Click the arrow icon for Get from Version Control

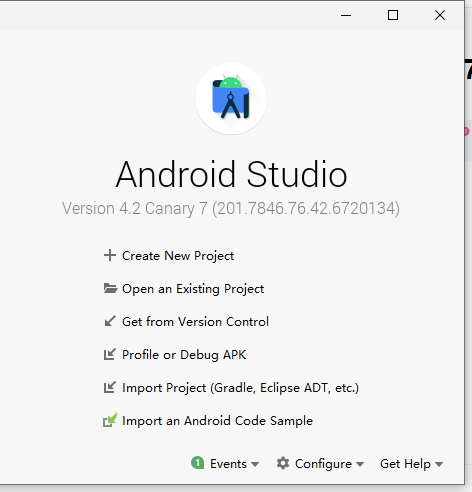[x=110, y=321]
